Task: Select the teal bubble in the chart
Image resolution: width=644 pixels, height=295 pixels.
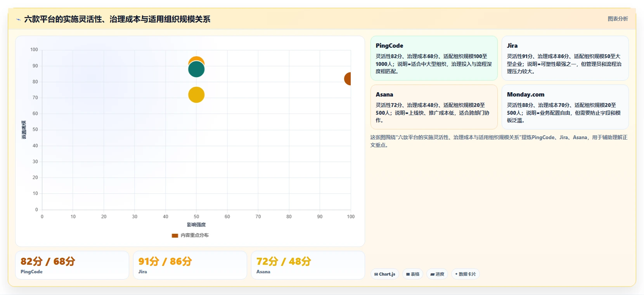Action: point(196,69)
